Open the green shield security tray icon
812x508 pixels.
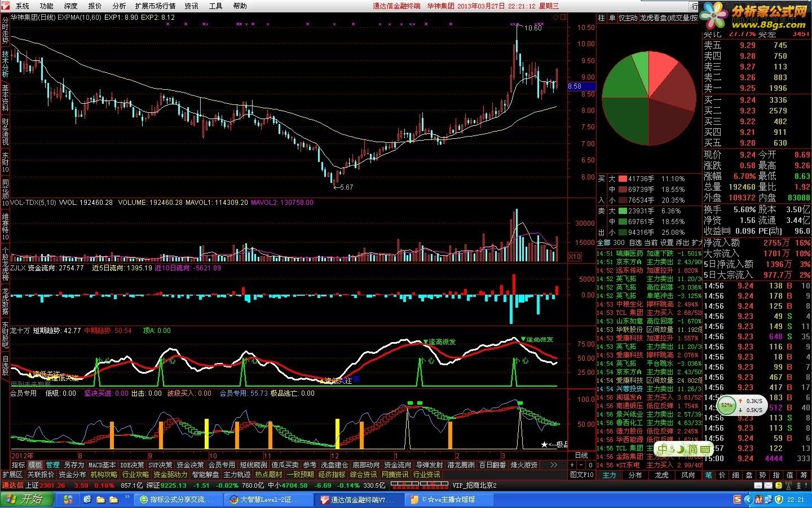pos(779,499)
